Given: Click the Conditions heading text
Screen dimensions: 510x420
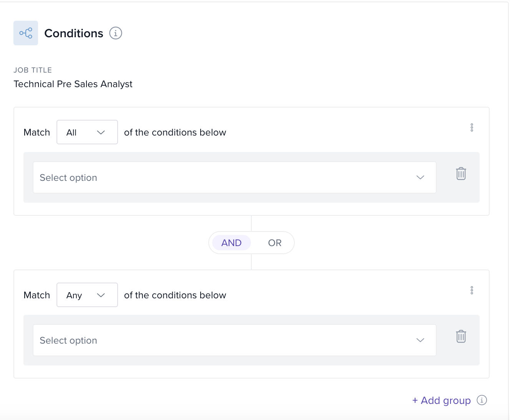Looking at the screenshot, I should (74, 33).
